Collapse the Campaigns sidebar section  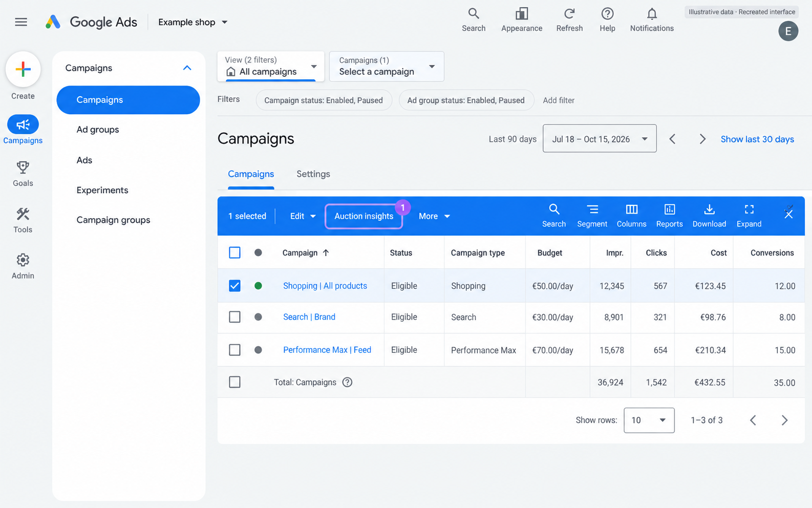187,68
